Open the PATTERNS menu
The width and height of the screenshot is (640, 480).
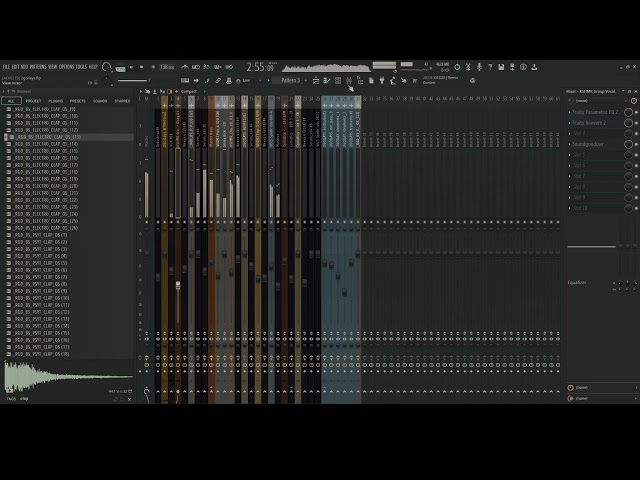pos(38,67)
